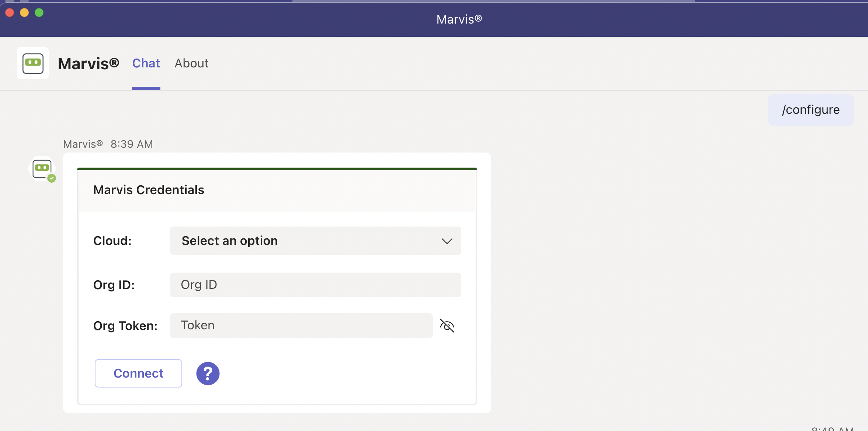The height and width of the screenshot is (431, 868).
Task: Click the red close window button
Action: [10, 13]
